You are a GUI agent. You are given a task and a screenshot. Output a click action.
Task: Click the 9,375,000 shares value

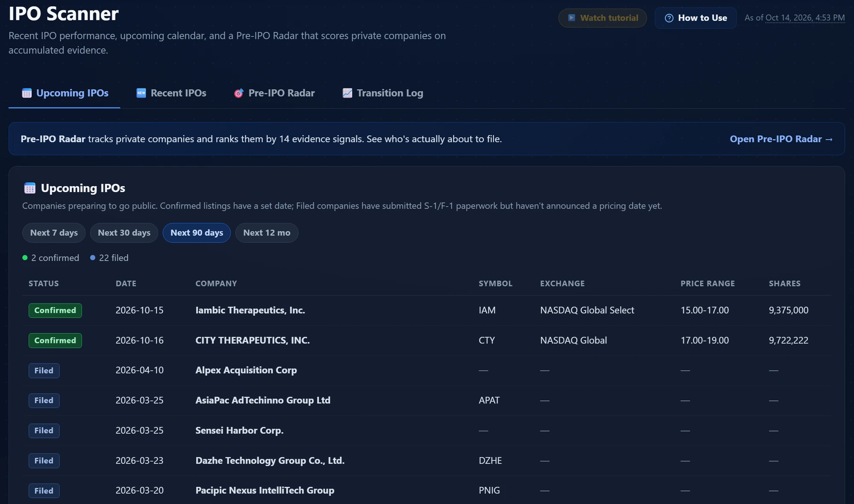789,311
